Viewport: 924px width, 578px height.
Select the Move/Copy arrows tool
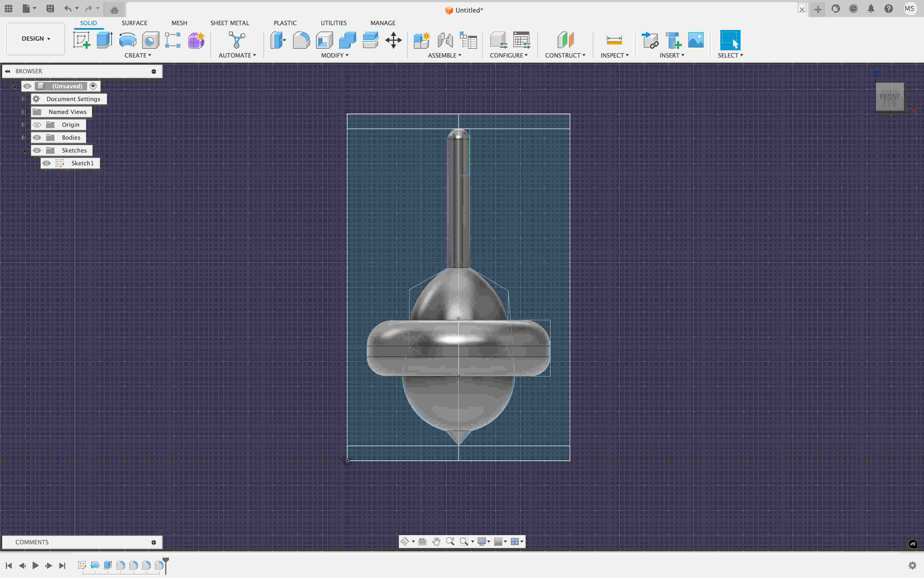(393, 40)
